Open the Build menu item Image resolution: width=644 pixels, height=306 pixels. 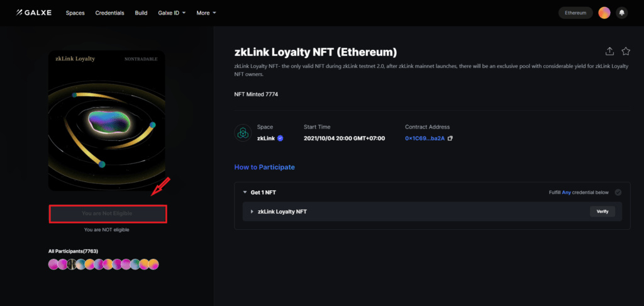[141, 13]
